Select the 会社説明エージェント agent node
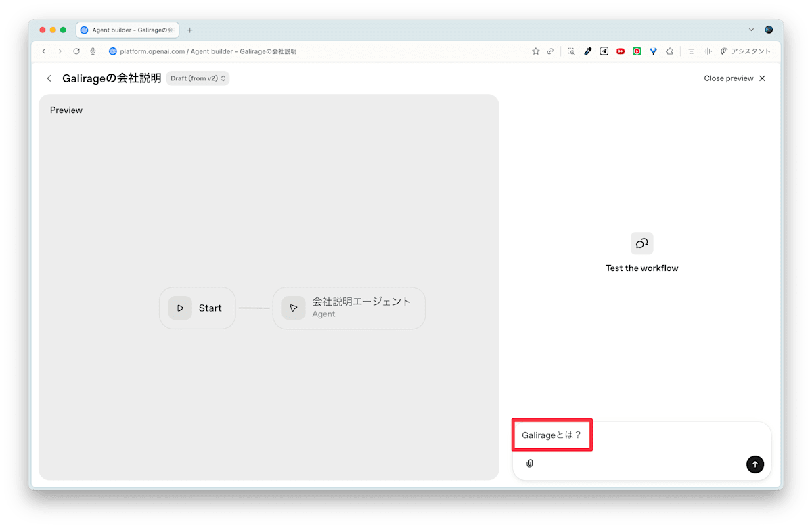 pyautogui.click(x=349, y=308)
